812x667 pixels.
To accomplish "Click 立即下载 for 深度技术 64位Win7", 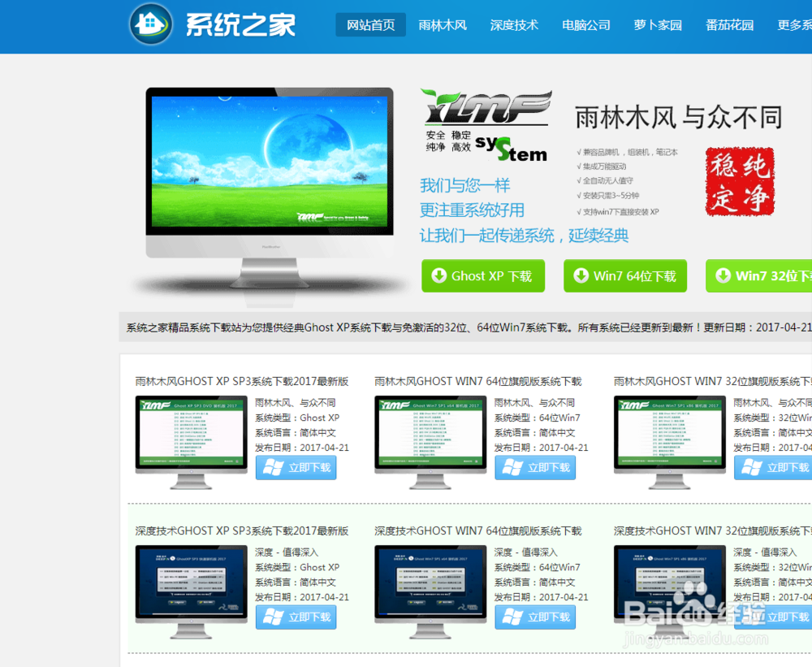I will (x=535, y=617).
